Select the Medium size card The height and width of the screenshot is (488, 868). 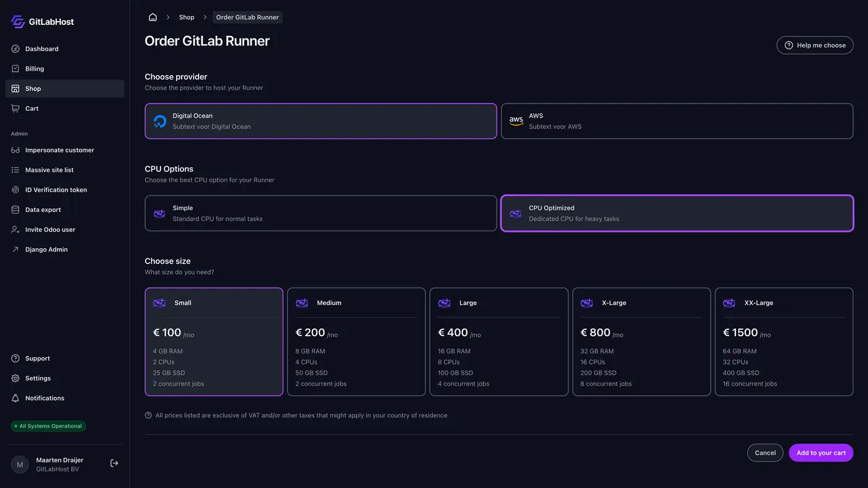tap(356, 342)
